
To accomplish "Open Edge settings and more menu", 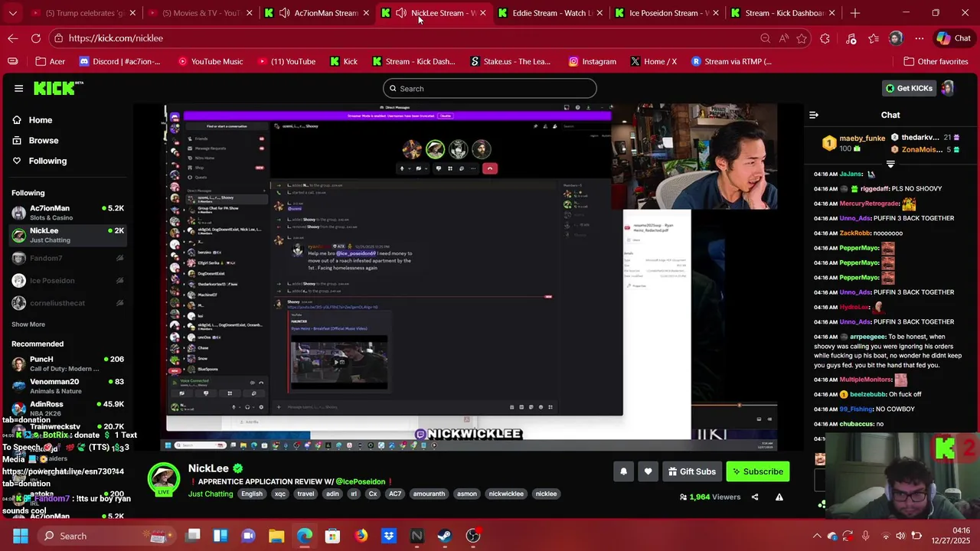I will [920, 38].
